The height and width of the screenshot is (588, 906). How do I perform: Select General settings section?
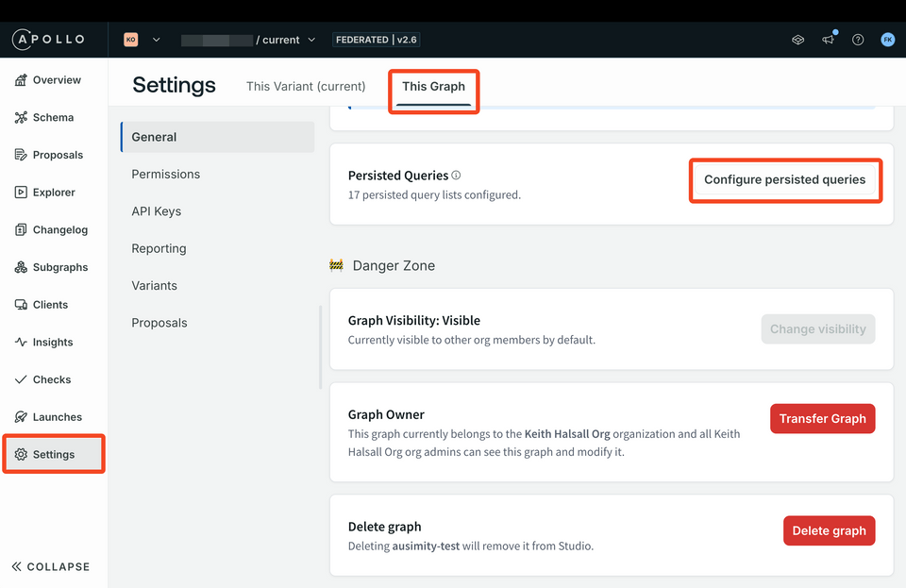218,137
